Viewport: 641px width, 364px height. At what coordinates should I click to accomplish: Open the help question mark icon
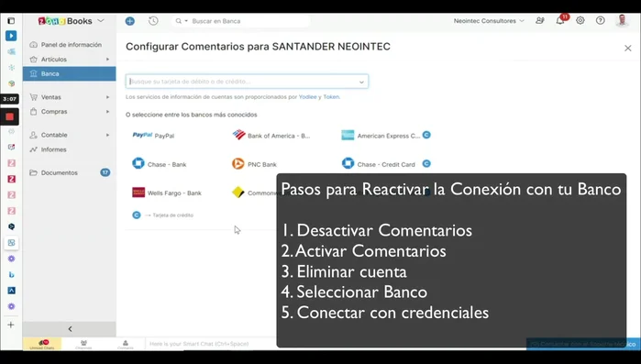600,20
